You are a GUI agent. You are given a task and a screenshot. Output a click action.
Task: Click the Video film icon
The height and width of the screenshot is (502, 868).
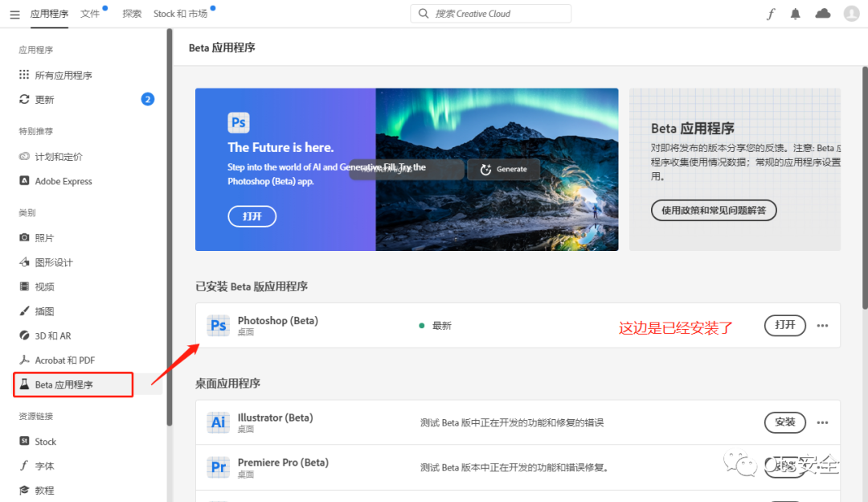pos(24,286)
